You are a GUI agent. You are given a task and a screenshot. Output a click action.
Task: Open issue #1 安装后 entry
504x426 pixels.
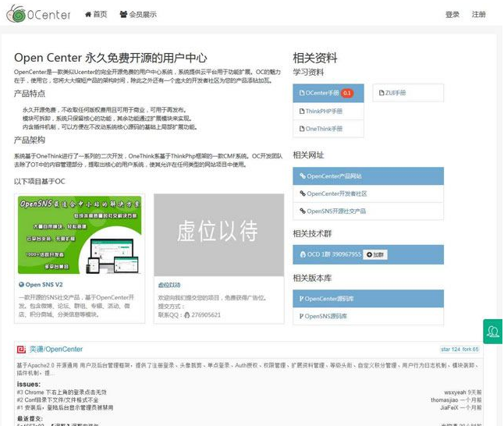coord(65,408)
